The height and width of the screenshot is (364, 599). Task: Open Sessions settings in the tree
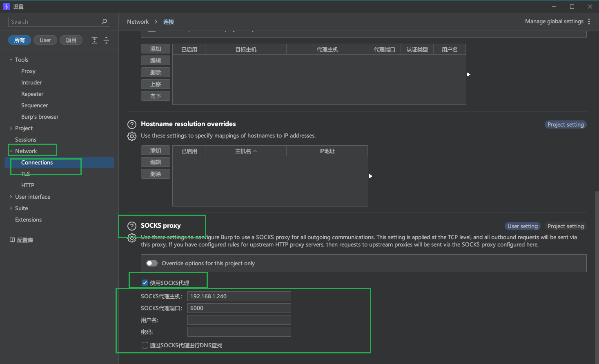[26, 140]
